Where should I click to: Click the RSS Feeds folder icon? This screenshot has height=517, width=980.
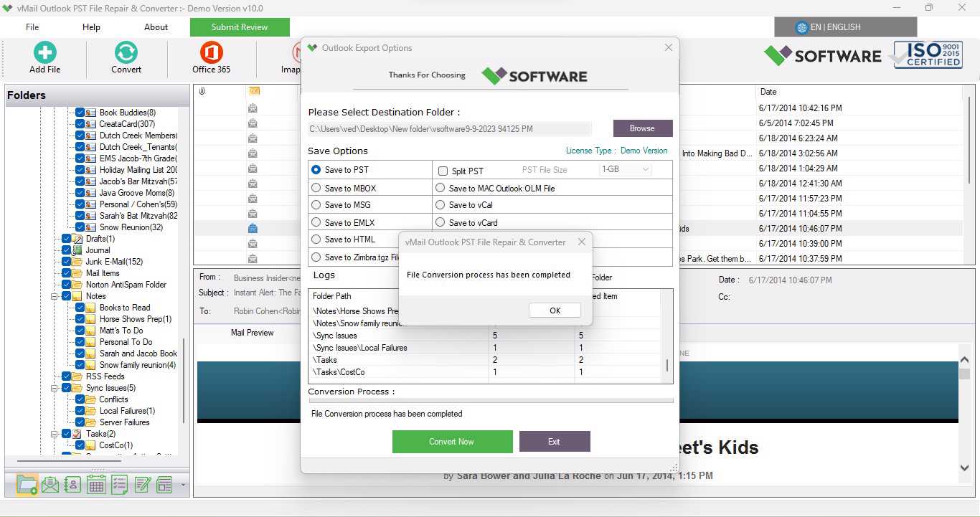pos(77,376)
